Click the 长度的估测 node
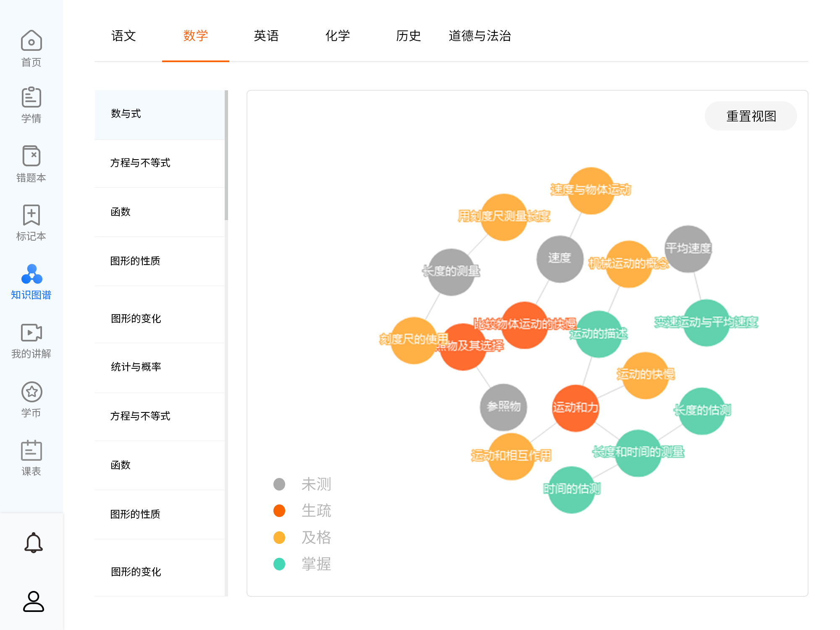 point(702,411)
